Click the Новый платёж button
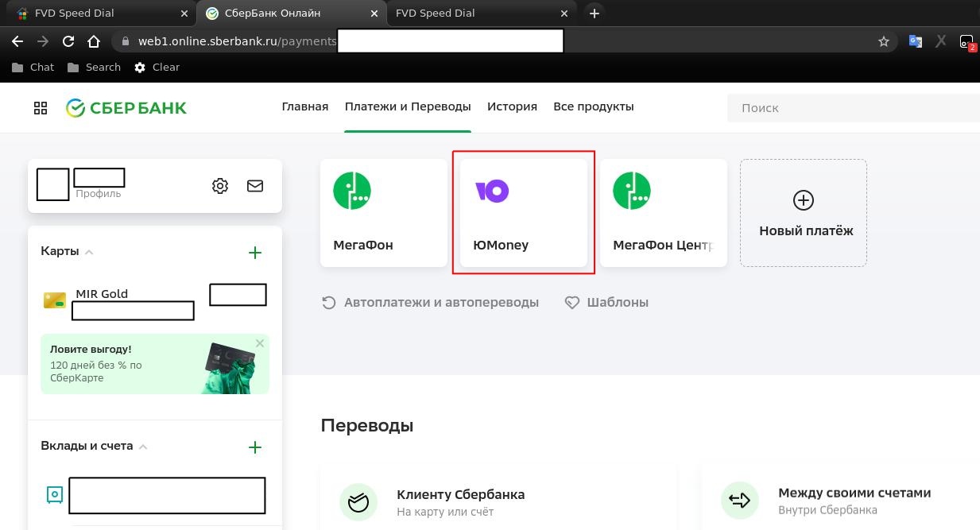Image resolution: width=980 pixels, height=530 pixels. (x=803, y=212)
